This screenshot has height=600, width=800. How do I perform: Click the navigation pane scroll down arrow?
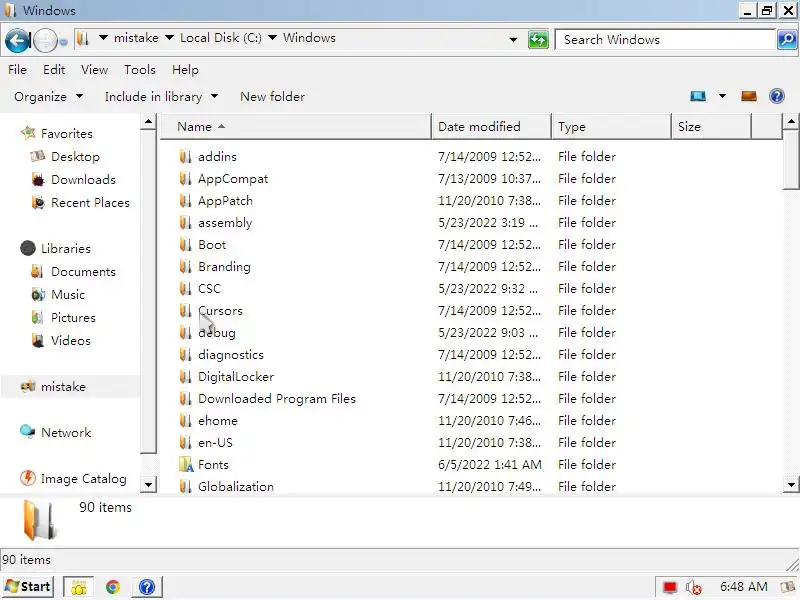[x=148, y=484]
